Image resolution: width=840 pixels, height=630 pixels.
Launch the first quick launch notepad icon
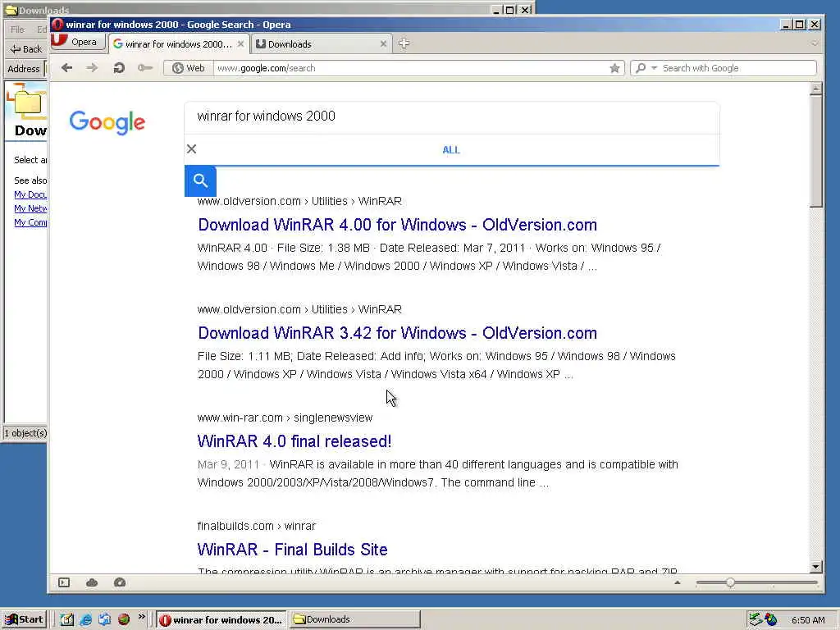click(x=66, y=619)
